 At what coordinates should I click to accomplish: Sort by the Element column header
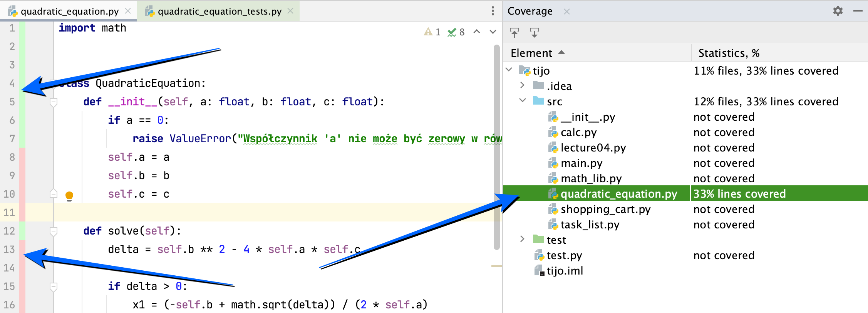531,53
